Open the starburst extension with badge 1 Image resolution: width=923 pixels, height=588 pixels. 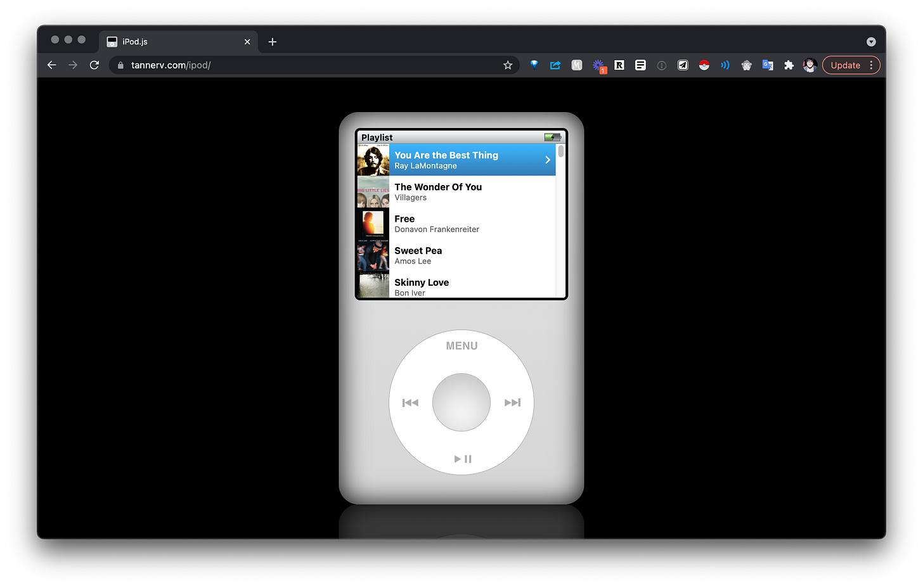[598, 65]
